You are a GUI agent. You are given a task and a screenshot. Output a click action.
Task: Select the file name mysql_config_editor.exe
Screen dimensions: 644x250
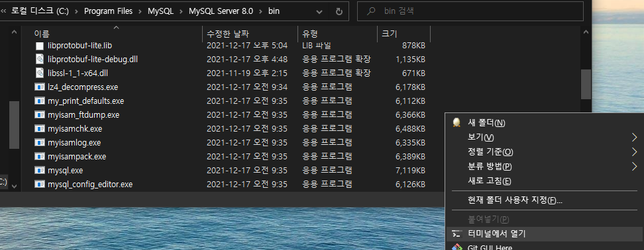(90, 184)
